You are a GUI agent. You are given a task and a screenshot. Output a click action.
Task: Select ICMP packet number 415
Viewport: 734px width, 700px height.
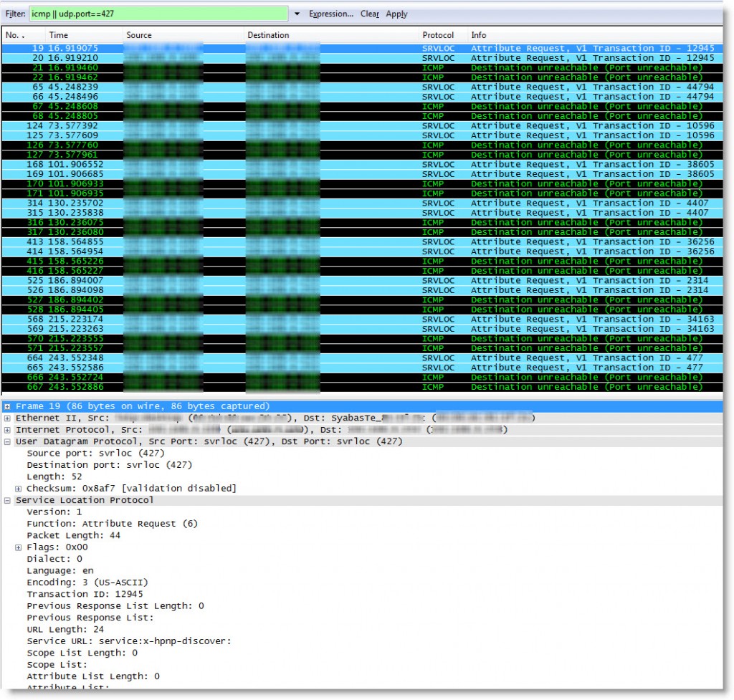[362, 261]
